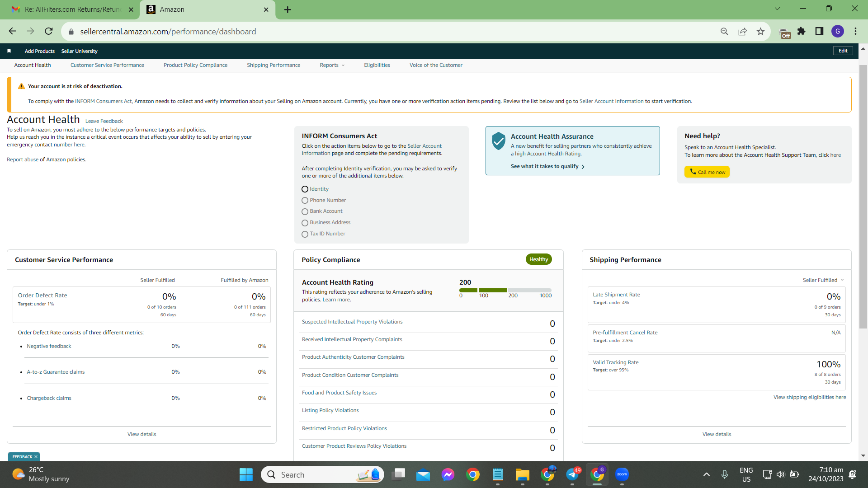This screenshot has width=868, height=488.
Task: View site information lock icon
Action: coord(71,32)
